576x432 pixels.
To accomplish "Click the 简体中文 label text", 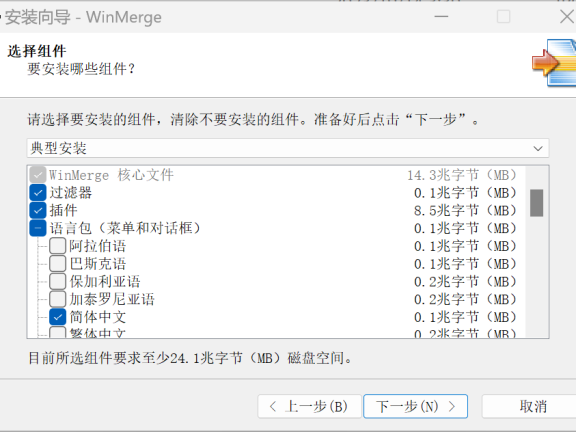I will pyautogui.click(x=98, y=317).
